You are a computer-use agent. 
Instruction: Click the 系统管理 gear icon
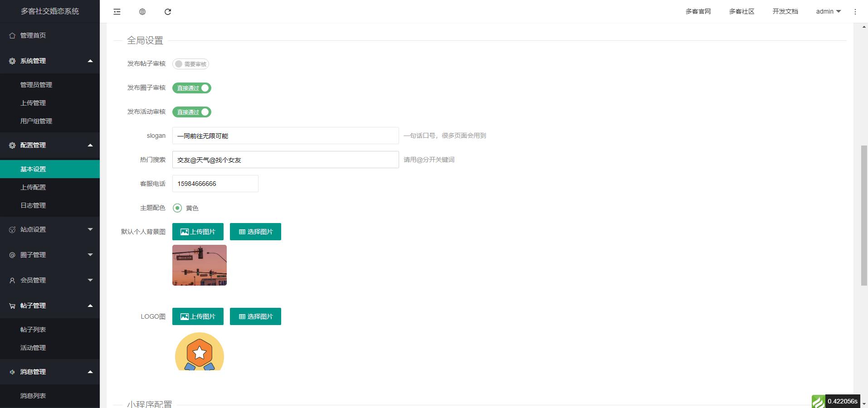click(12, 61)
